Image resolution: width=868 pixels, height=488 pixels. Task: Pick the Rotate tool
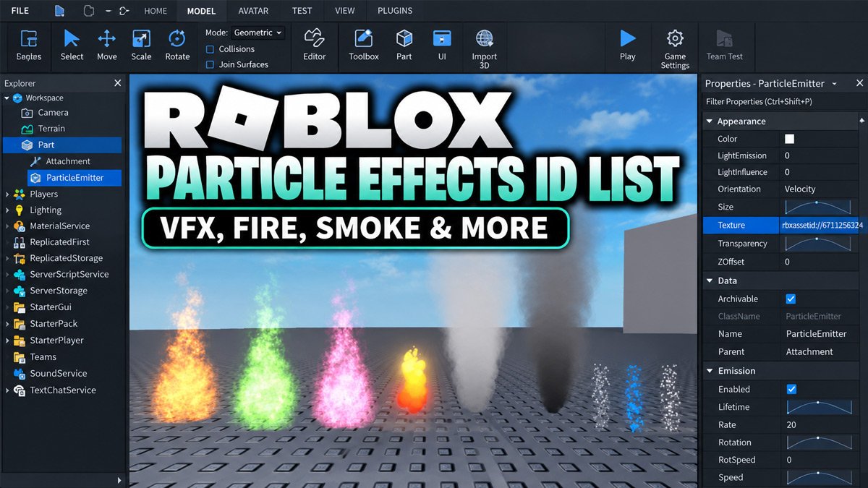[177, 45]
